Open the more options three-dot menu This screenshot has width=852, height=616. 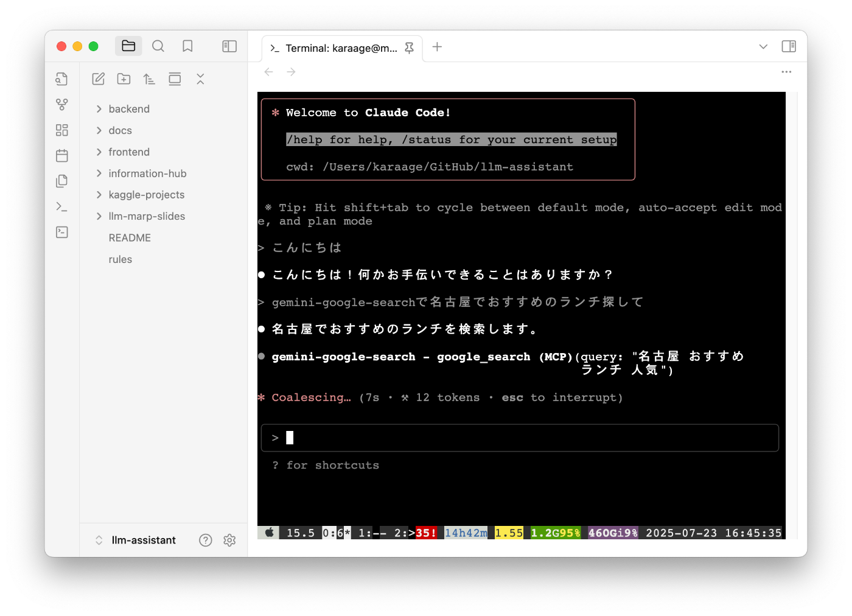[x=786, y=72]
